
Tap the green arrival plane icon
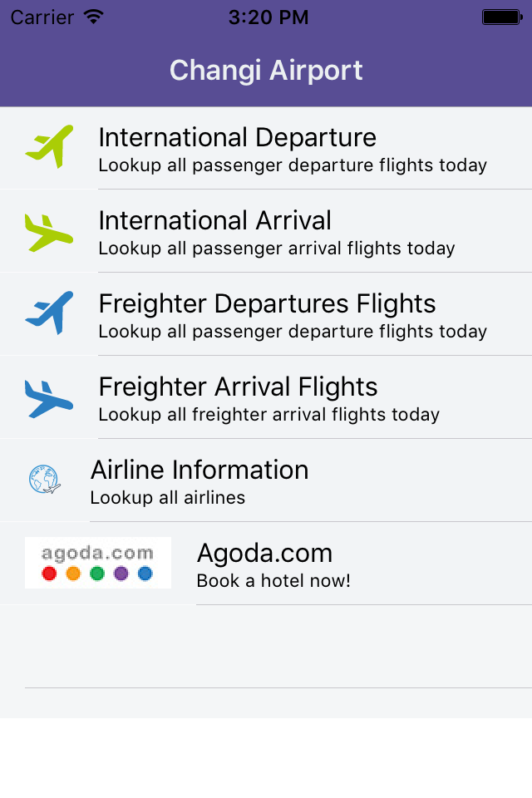(x=49, y=230)
